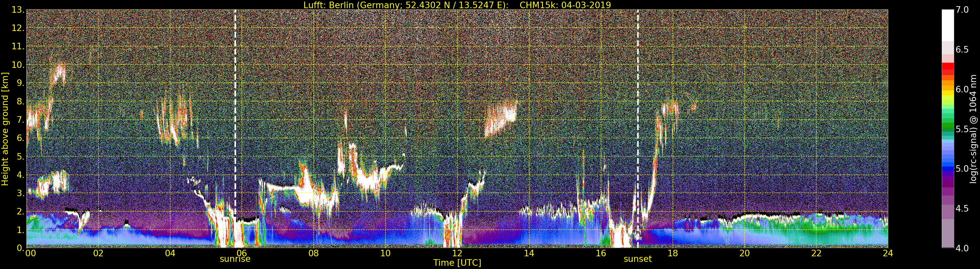
Task: Click the y-axis tick label '5.'
Action: [x=20, y=156]
